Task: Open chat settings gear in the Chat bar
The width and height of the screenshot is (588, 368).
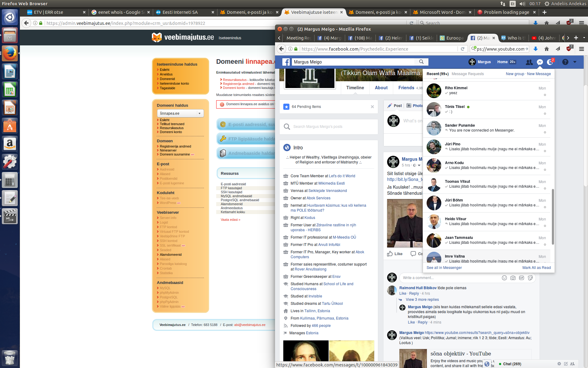Action: coord(559,364)
